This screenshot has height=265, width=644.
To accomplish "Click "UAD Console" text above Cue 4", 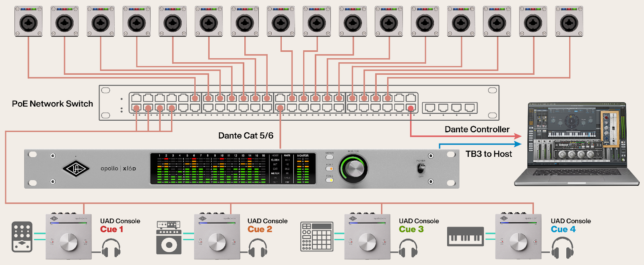I will point(571,221).
